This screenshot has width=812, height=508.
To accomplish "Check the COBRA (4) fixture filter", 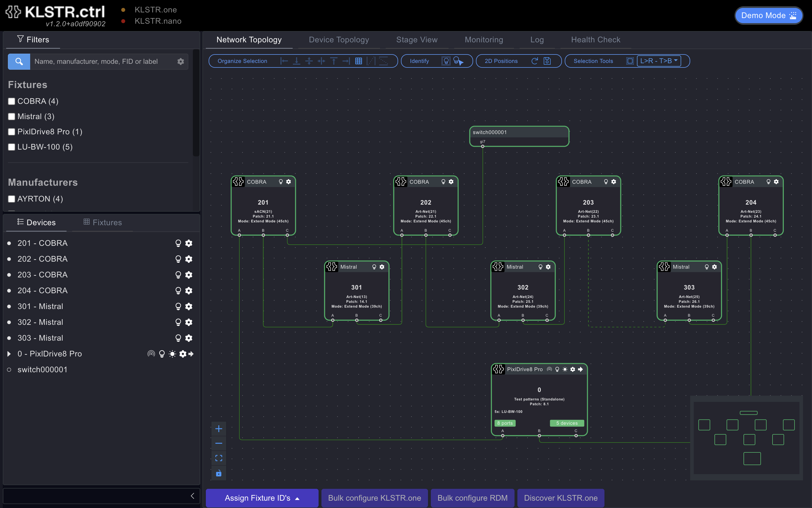I will tap(12, 101).
